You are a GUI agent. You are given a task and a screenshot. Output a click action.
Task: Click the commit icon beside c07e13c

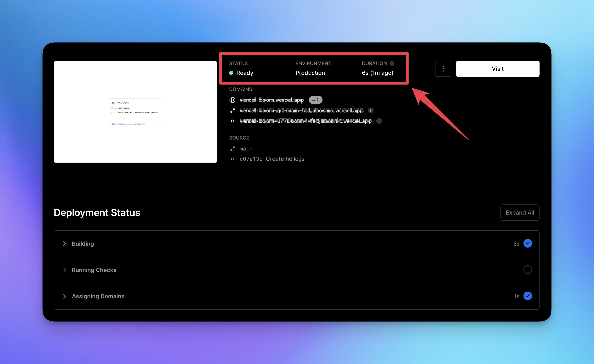232,159
